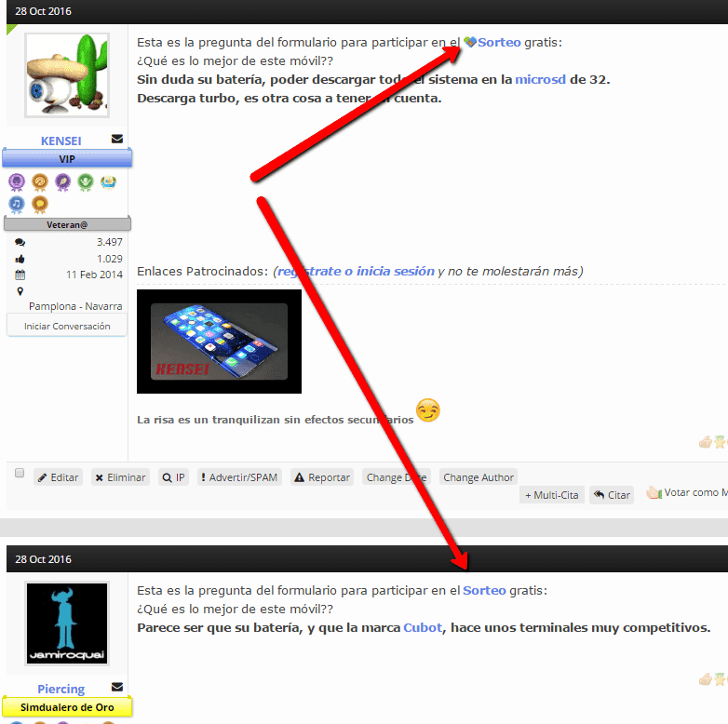Click the messages count speech bubble icon

[20, 242]
